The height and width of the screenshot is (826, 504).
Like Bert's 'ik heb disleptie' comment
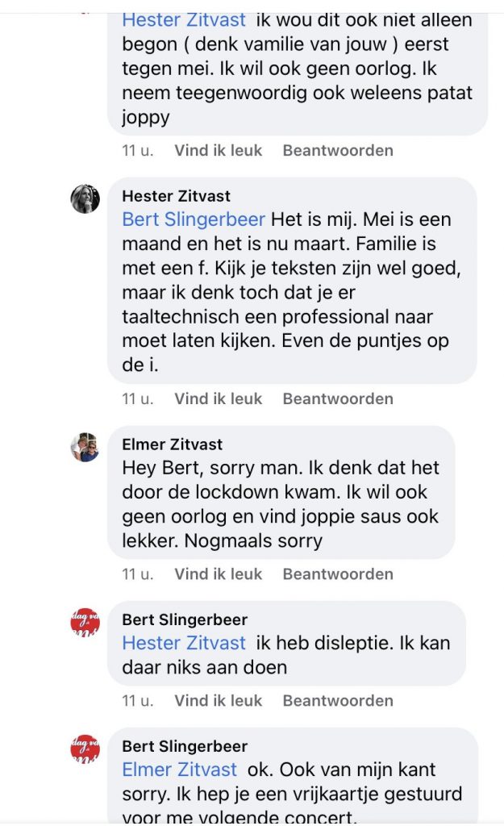point(218,701)
